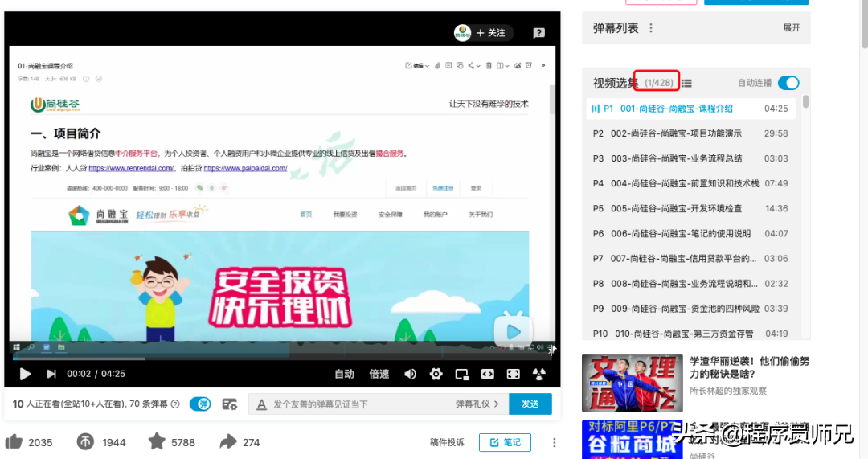868x459 pixels.
Task: Open the help question mark icon
Action: [x=538, y=33]
